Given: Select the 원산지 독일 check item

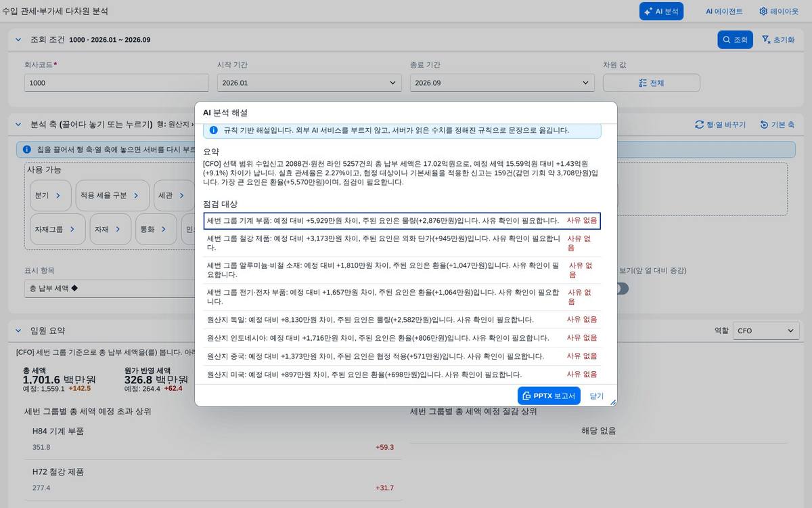Looking at the screenshot, I should pyautogui.click(x=402, y=320).
